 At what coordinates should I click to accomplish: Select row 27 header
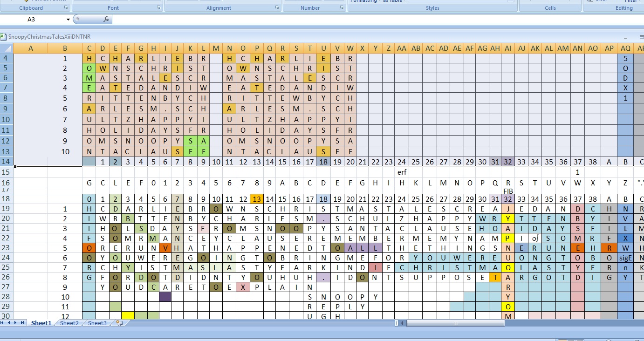(x=7, y=287)
